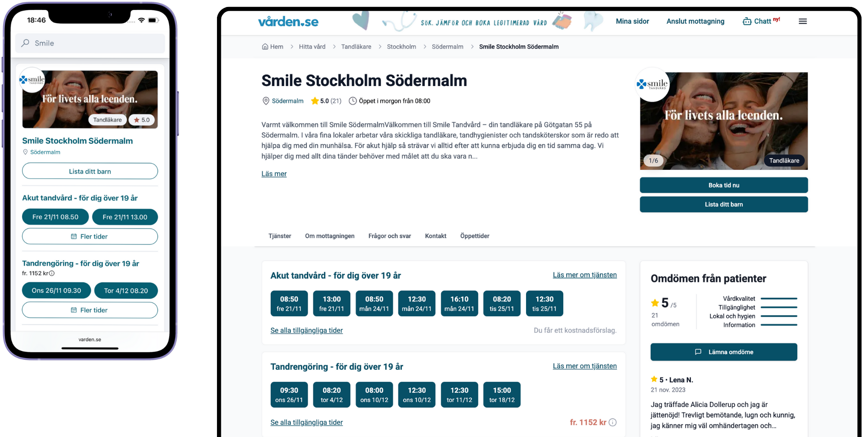
Task: Tap the Smile search field on the phone
Action: (x=90, y=43)
